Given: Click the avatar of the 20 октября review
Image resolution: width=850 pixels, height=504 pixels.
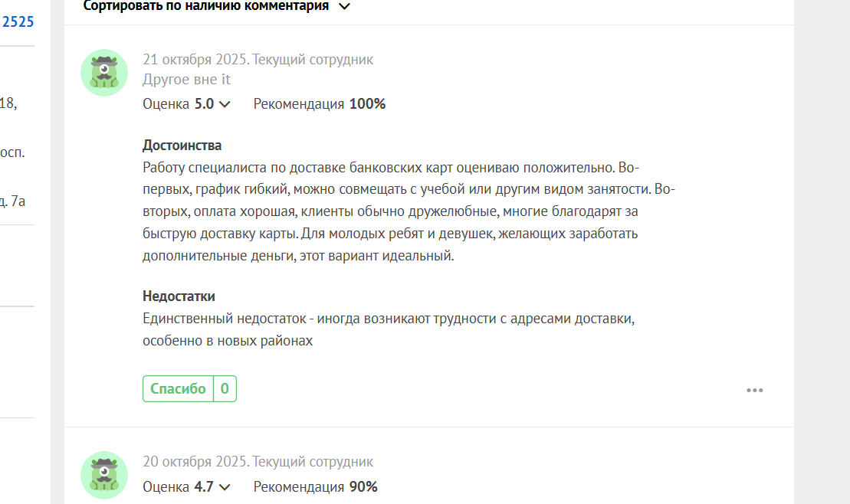Looking at the screenshot, I should click(104, 475).
